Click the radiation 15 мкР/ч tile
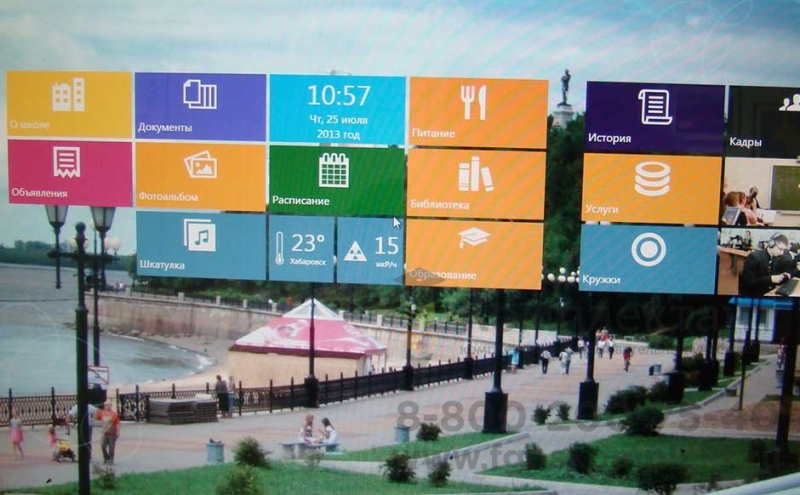800x495 pixels. click(370, 250)
